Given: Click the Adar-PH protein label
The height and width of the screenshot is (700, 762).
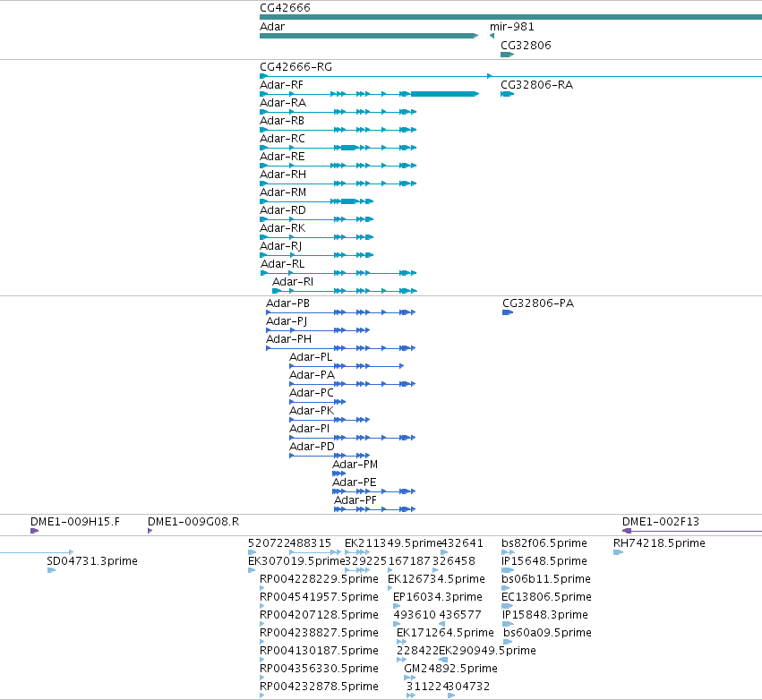Looking at the screenshot, I should coord(288,339).
